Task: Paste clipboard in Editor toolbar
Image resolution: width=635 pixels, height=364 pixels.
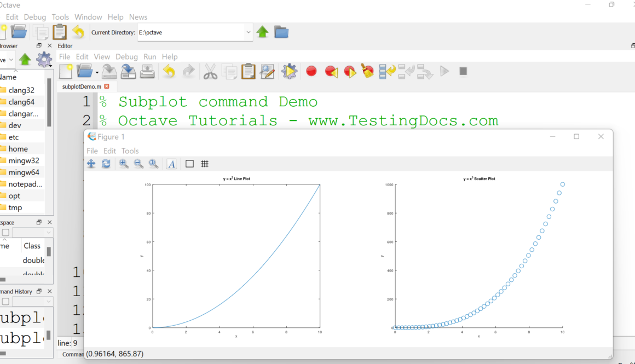Action: (x=248, y=71)
